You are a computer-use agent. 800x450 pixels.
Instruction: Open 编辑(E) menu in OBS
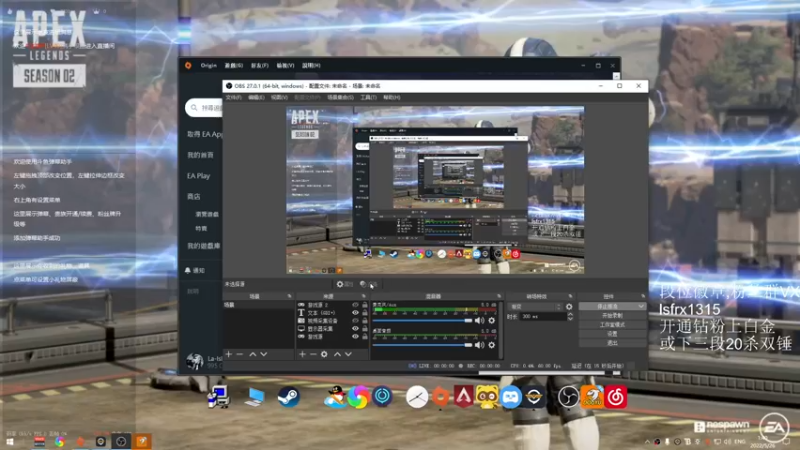pyautogui.click(x=256, y=97)
